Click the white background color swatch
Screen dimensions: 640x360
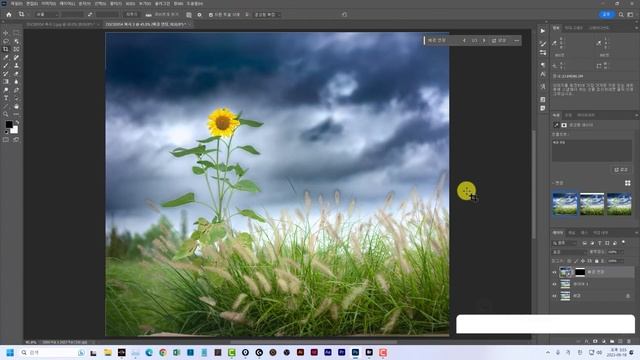[15, 131]
